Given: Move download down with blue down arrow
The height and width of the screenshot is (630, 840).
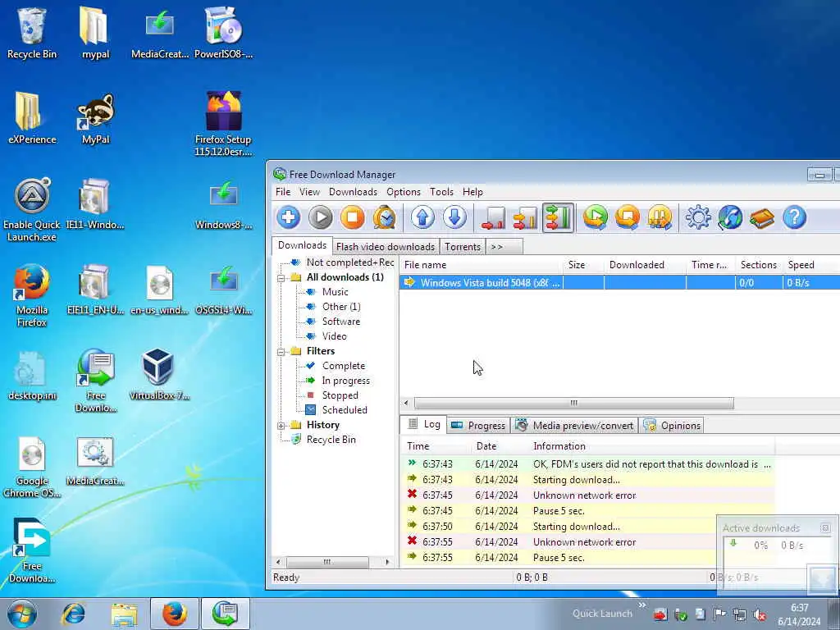Looking at the screenshot, I should [x=454, y=217].
